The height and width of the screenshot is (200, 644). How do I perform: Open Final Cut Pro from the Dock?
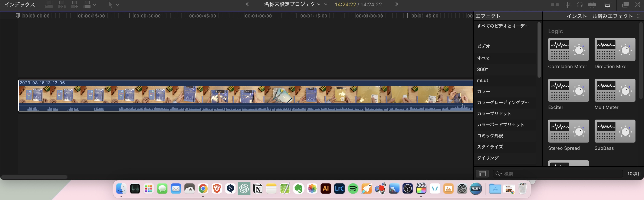[x=421, y=189]
